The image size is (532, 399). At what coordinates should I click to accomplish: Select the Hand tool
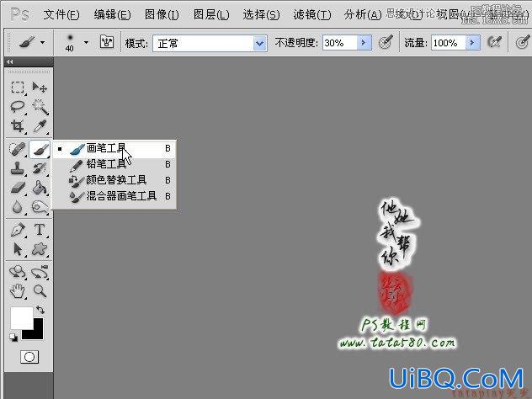(18, 290)
